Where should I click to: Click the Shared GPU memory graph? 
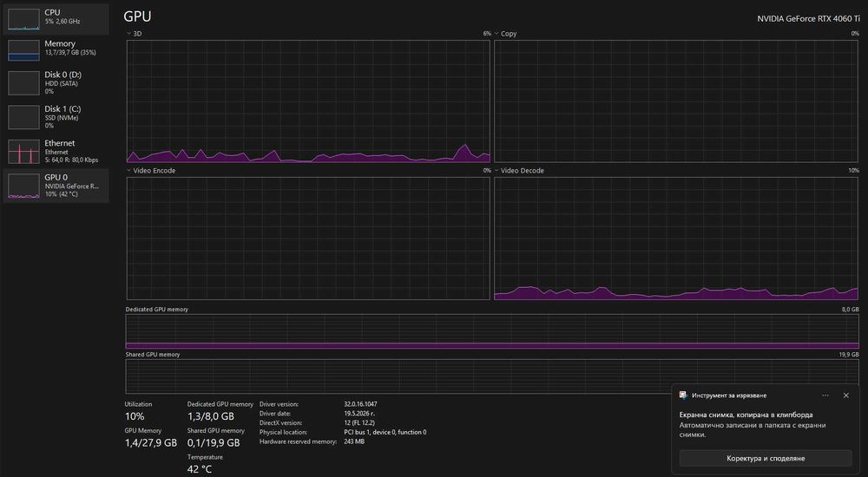tap(492, 376)
